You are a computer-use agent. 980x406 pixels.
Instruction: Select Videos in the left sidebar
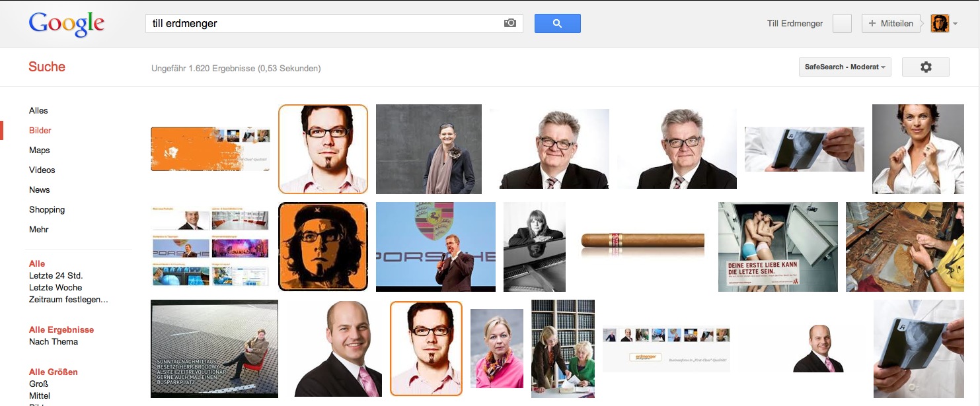tap(42, 170)
